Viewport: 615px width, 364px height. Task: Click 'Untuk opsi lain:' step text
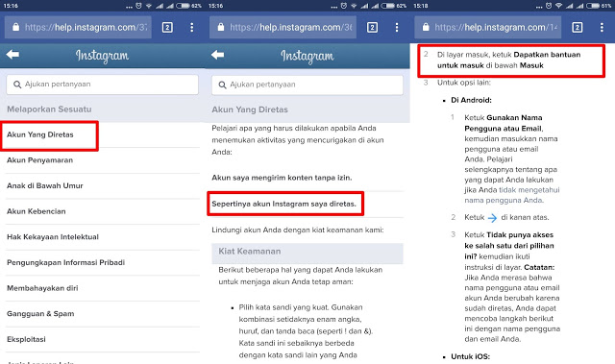tap(464, 83)
